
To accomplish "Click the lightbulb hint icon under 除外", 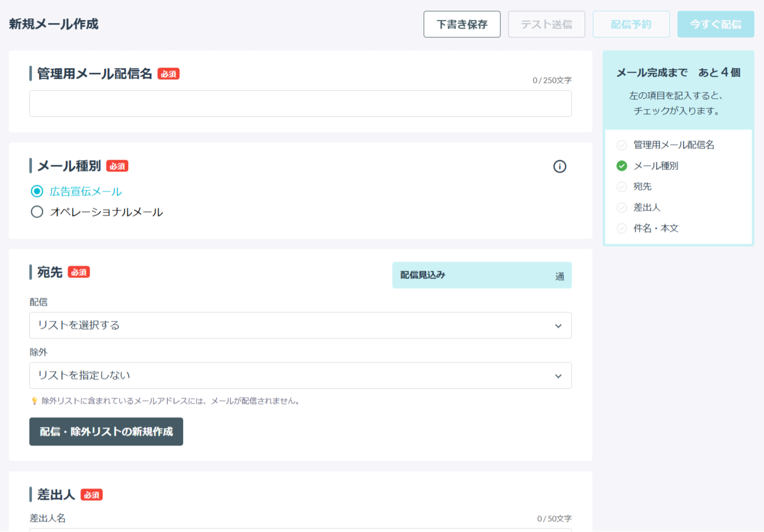I will (34, 401).
